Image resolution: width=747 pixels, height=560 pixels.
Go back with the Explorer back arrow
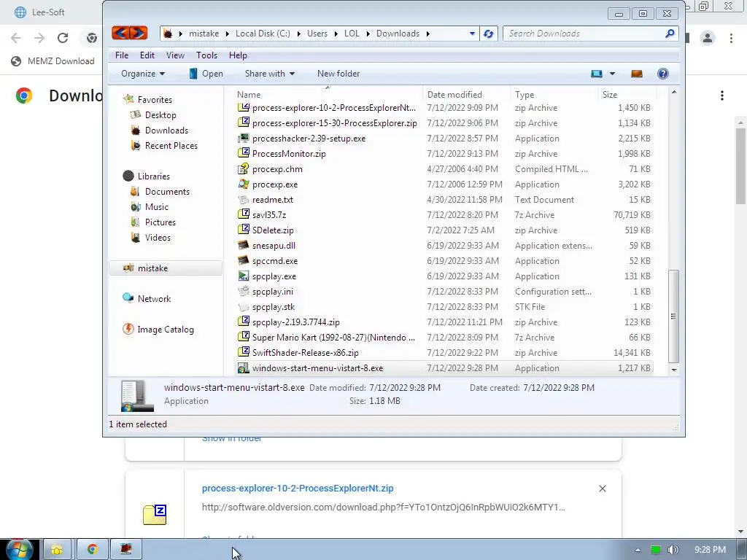click(121, 33)
